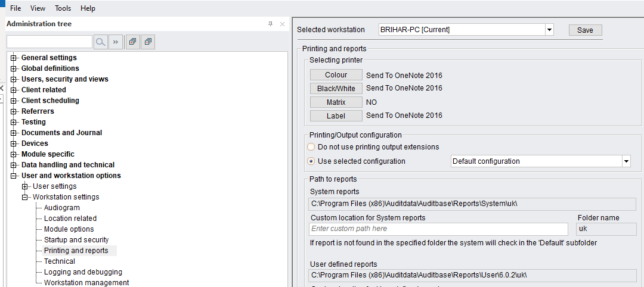Screen dimensions: 644x287
Task: Select Location related in the tree
Action: 70,219
